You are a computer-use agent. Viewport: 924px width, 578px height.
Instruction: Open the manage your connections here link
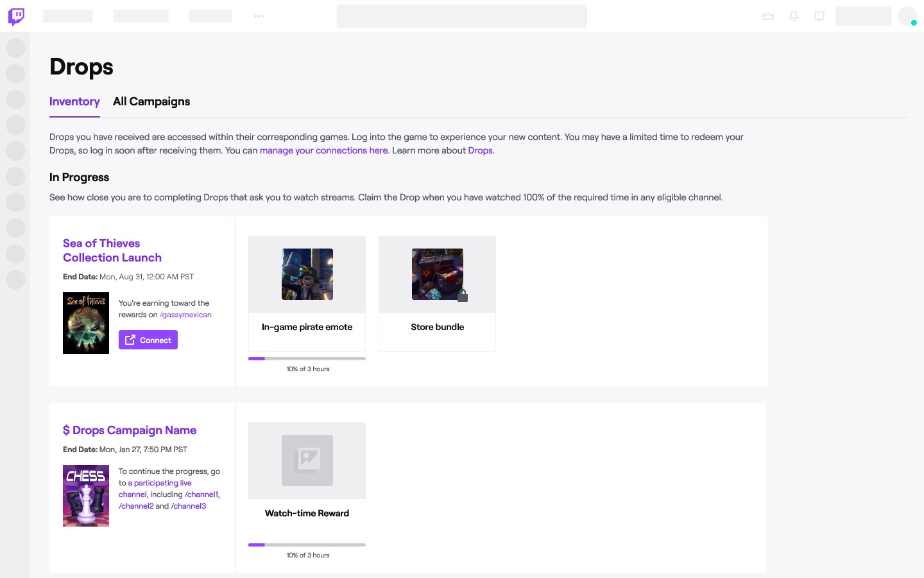[x=323, y=150]
